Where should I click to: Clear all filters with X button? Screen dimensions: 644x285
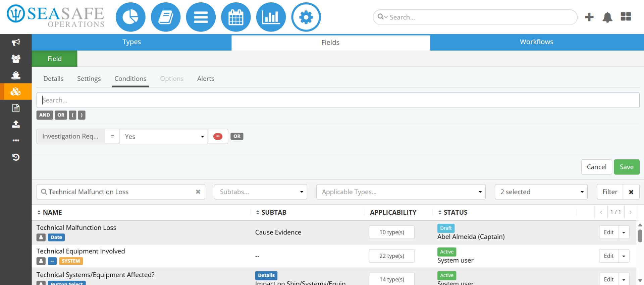[631, 192]
